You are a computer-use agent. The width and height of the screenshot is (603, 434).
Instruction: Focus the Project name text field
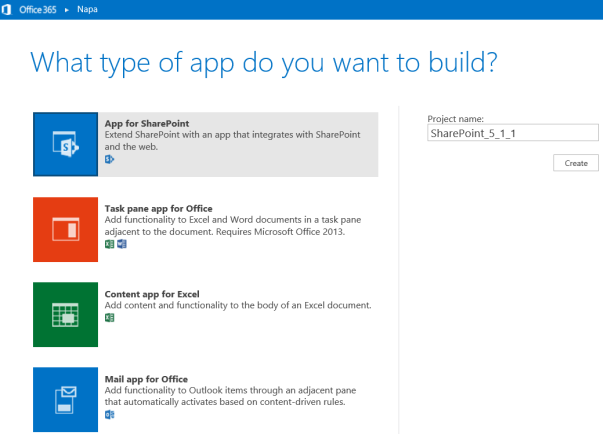[x=511, y=132]
